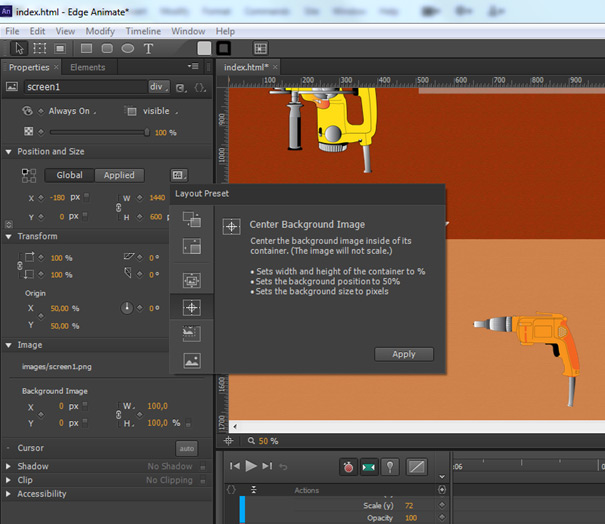Viewport: 605px width, 524px height.
Task: Choose the Center Background Image preset icon
Action: 191,307
